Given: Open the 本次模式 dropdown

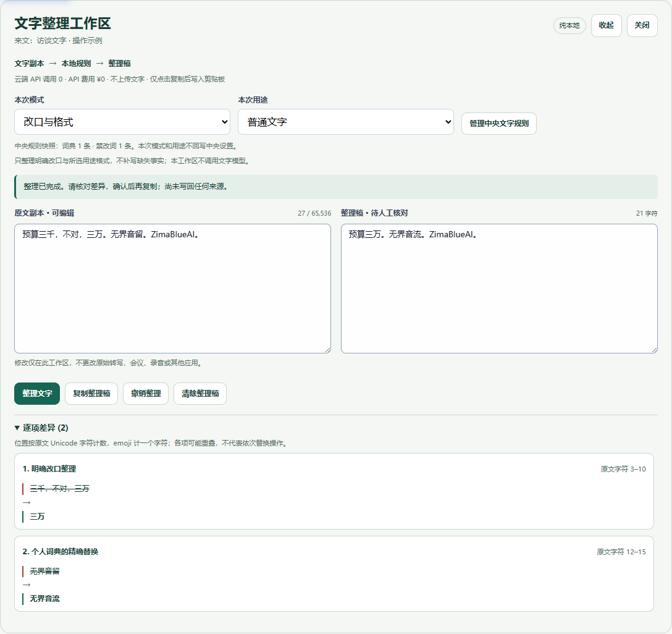Looking at the screenshot, I should (x=122, y=122).
